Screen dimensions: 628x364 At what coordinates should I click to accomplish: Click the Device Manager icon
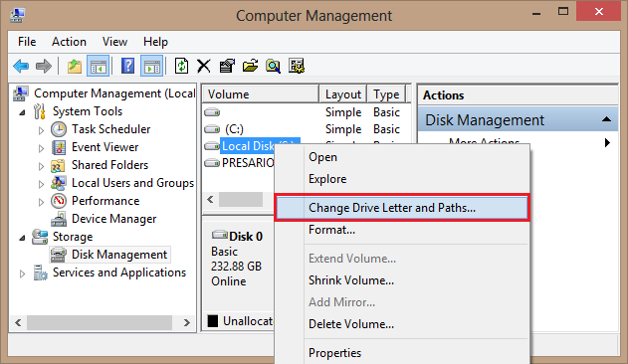pos(59,219)
